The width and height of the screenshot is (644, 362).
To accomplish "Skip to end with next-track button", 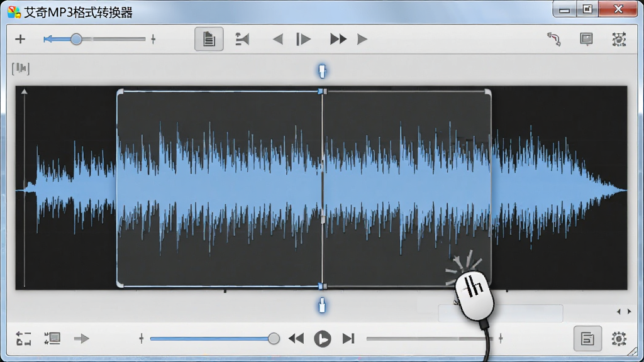I will click(348, 339).
